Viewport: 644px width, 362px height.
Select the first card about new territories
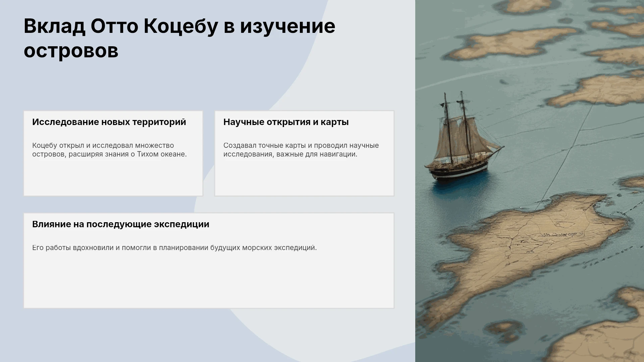coord(113,153)
